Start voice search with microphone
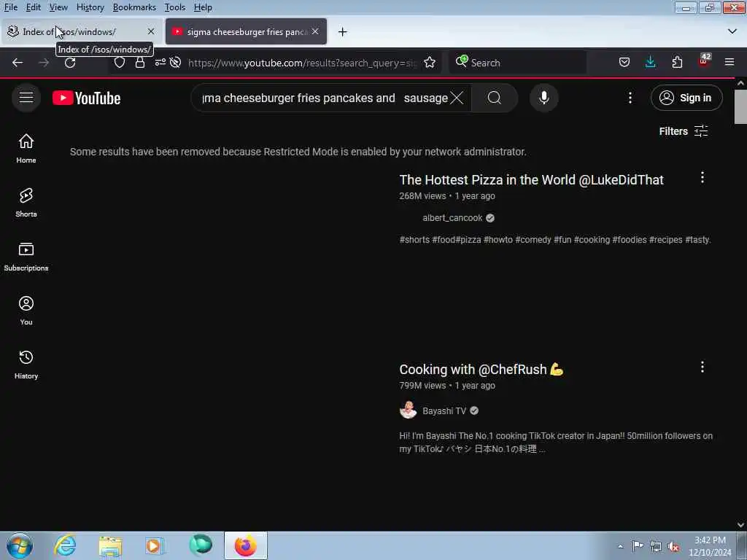The width and height of the screenshot is (747, 560). click(x=544, y=98)
